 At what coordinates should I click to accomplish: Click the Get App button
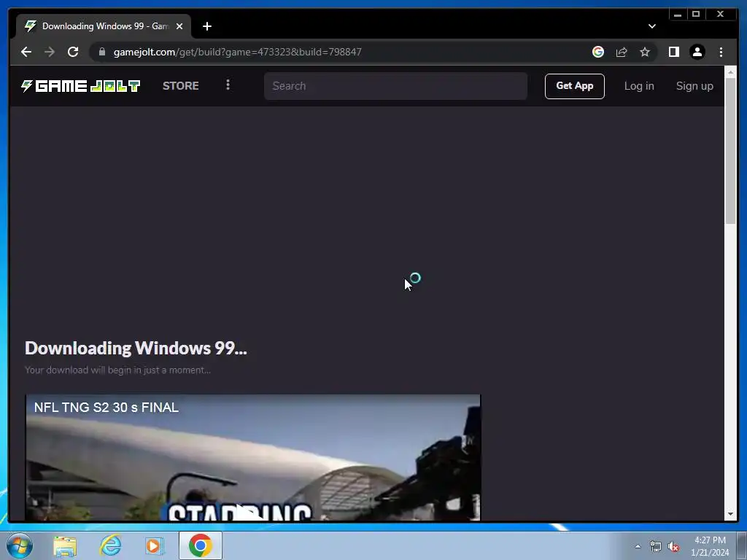pos(575,86)
